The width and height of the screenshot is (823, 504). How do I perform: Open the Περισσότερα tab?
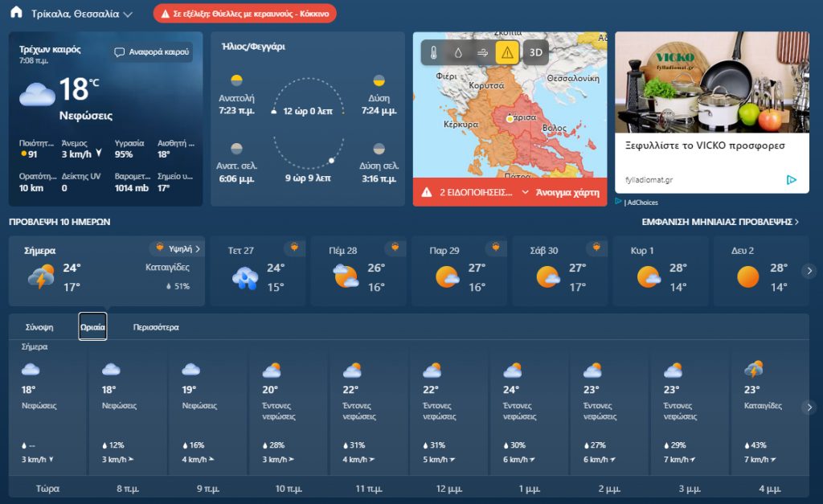(156, 327)
